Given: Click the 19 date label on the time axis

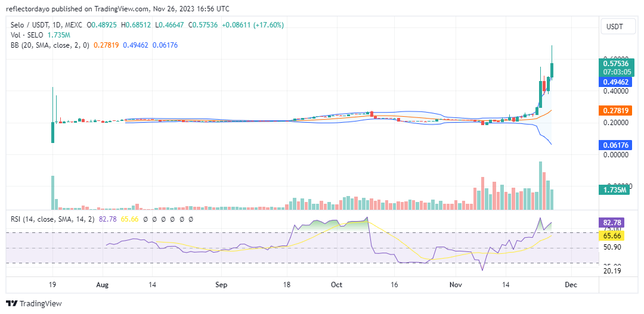Looking at the screenshot, I should pos(52,285).
